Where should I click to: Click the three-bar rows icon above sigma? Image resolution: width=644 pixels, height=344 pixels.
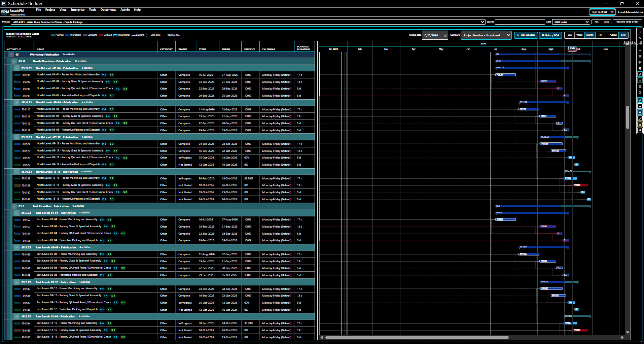(640, 87)
